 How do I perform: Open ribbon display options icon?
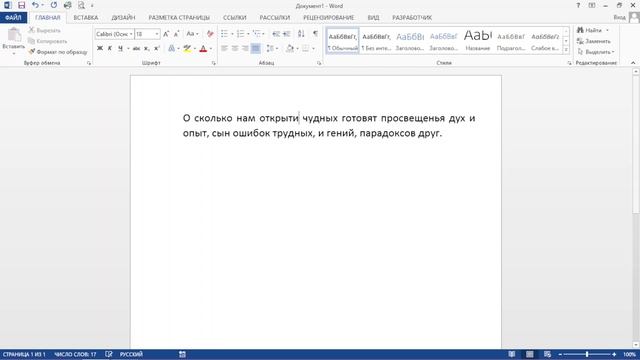(592, 5)
